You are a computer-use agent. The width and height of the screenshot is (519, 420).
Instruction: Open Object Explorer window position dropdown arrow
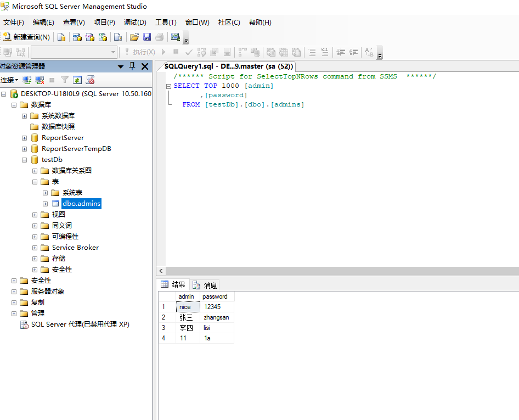[121, 66]
